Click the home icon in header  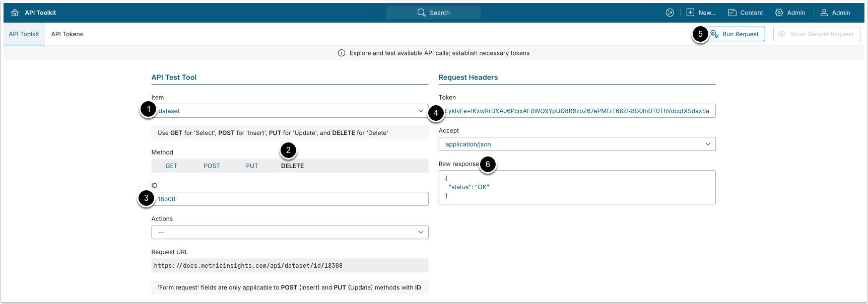click(15, 13)
